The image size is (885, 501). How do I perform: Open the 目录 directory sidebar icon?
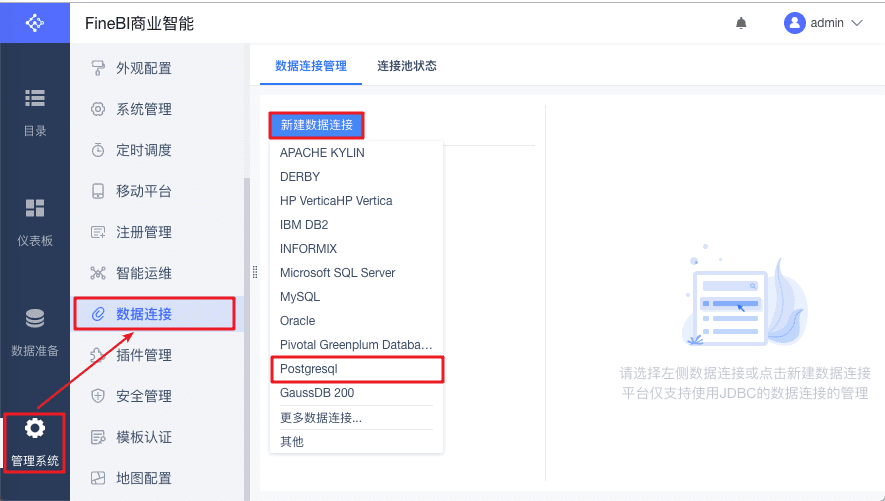35,98
